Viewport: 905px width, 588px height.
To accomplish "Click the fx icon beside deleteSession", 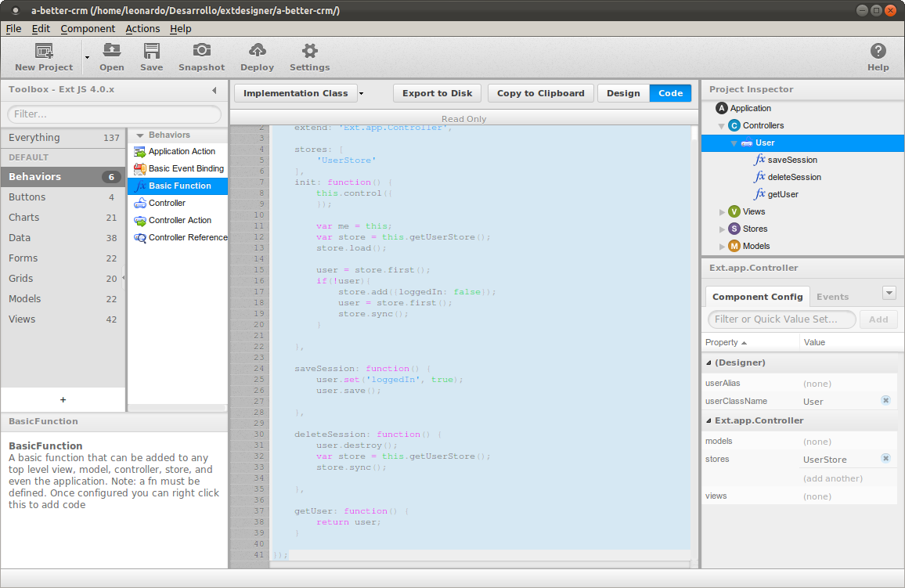I will pyautogui.click(x=759, y=177).
